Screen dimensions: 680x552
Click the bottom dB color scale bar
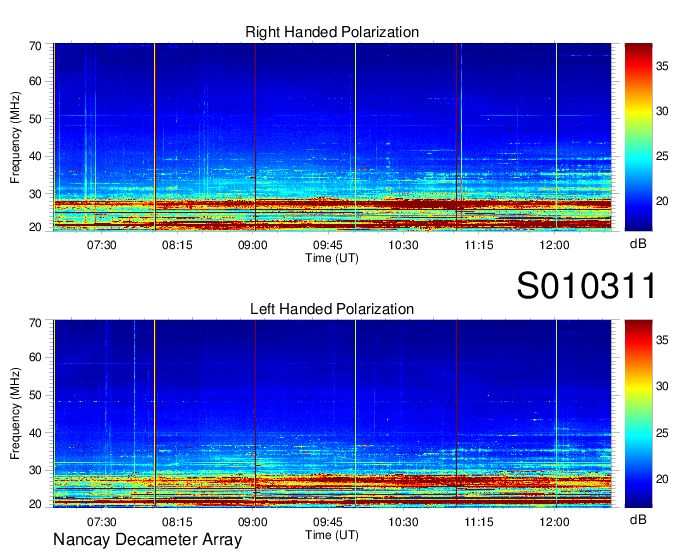point(638,413)
